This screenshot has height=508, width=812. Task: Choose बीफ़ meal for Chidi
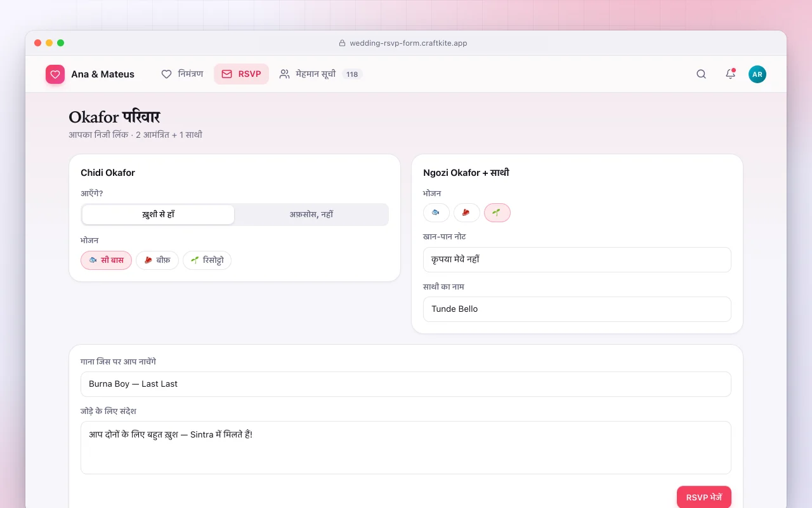click(x=157, y=260)
